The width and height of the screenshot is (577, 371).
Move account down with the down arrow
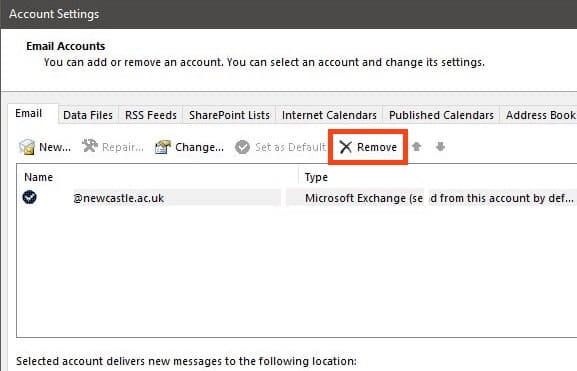(x=440, y=146)
